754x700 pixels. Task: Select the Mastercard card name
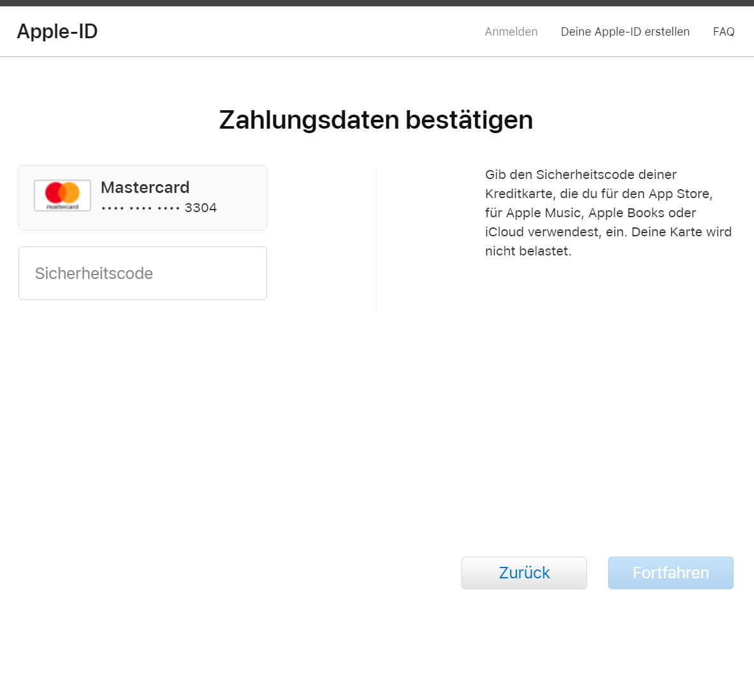click(145, 187)
